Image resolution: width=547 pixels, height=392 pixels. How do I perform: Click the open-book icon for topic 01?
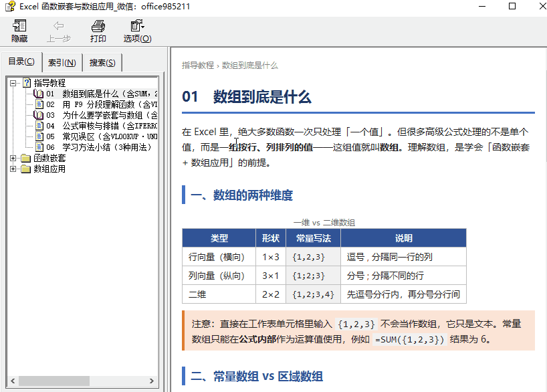coord(38,94)
